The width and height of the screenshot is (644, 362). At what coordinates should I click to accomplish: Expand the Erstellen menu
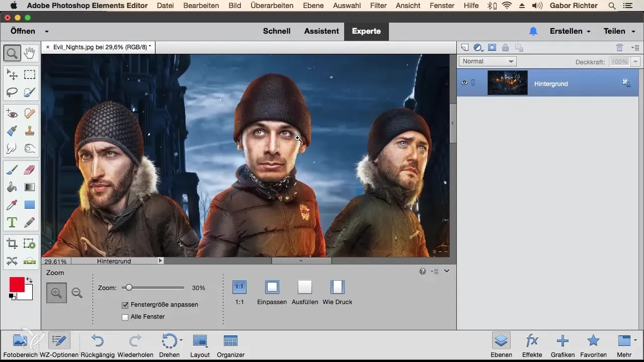click(570, 31)
